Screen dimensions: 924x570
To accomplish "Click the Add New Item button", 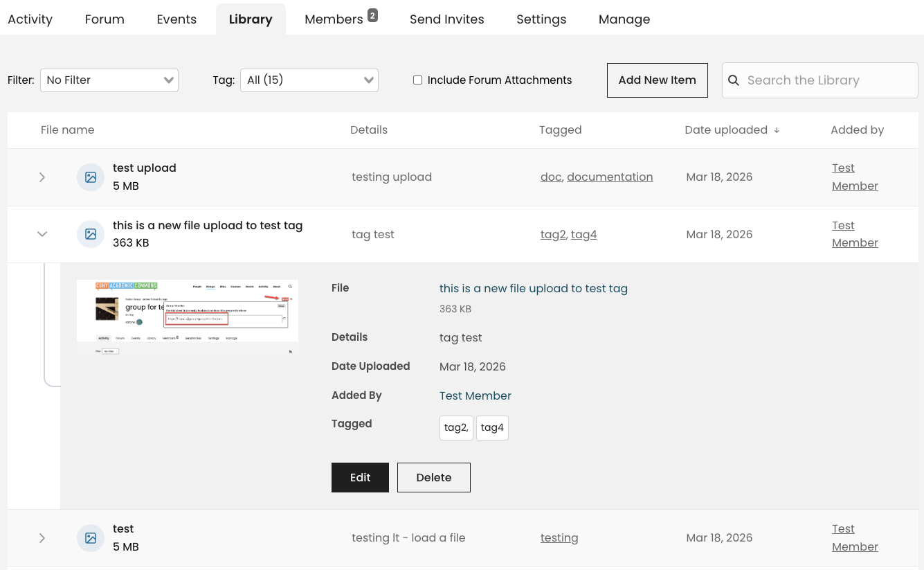I will coord(658,80).
